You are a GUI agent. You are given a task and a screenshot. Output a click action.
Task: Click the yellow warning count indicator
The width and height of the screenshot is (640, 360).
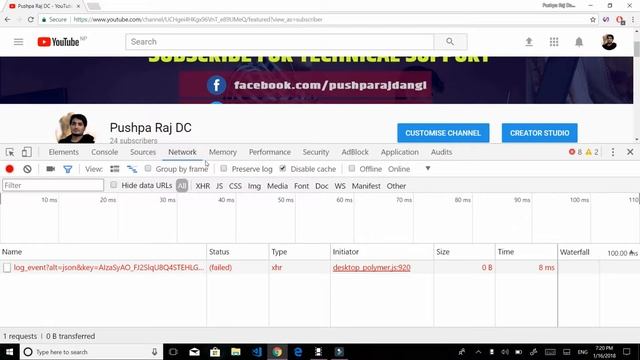[592, 152]
